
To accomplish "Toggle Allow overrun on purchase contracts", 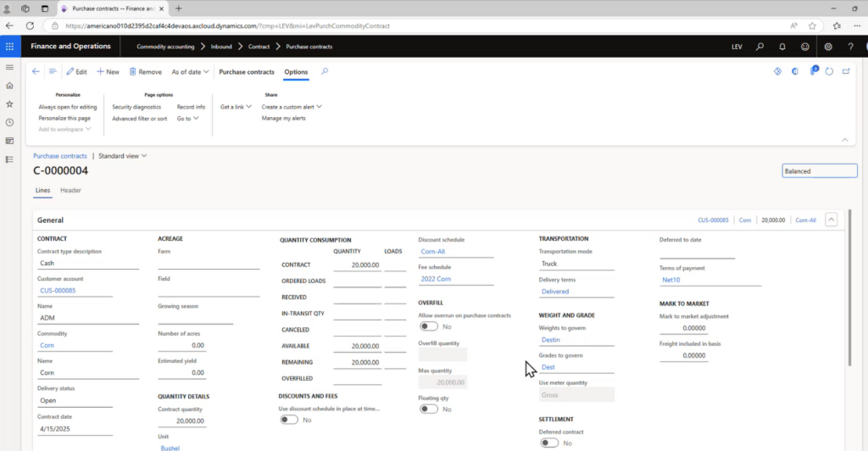I will pyautogui.click(x=429, y=326).
